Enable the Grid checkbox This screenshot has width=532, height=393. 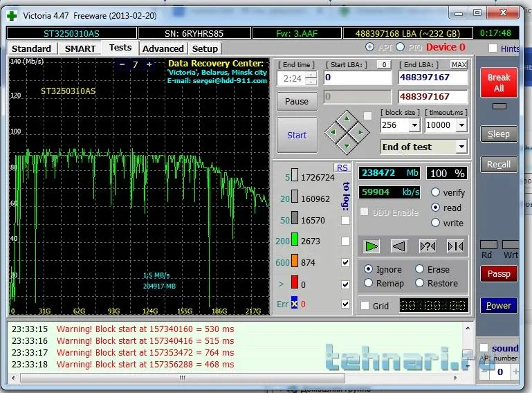pyautogui.click(x=365, y=306)
